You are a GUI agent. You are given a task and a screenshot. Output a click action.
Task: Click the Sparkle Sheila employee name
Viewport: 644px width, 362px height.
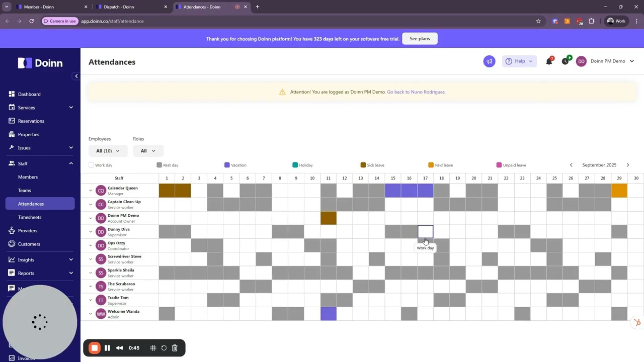point(121,270)
